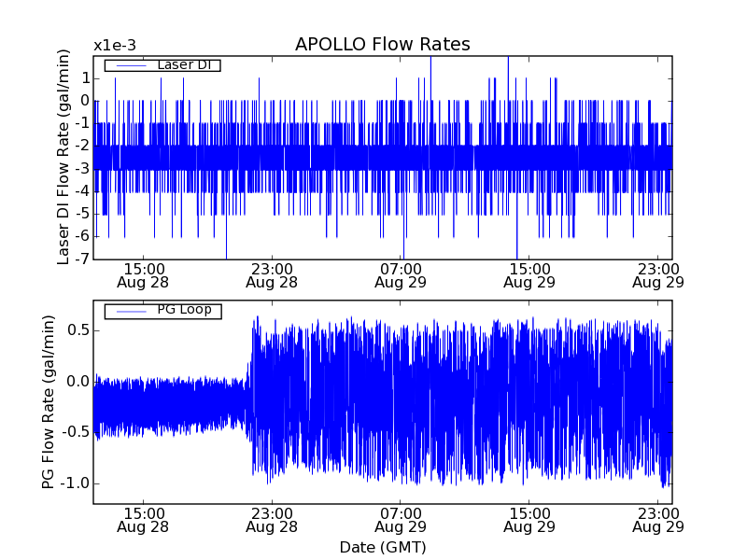Click the blue line sample in Laser DI legend
The width and height of the screenshot is (747, 560).
coord(131,65)
